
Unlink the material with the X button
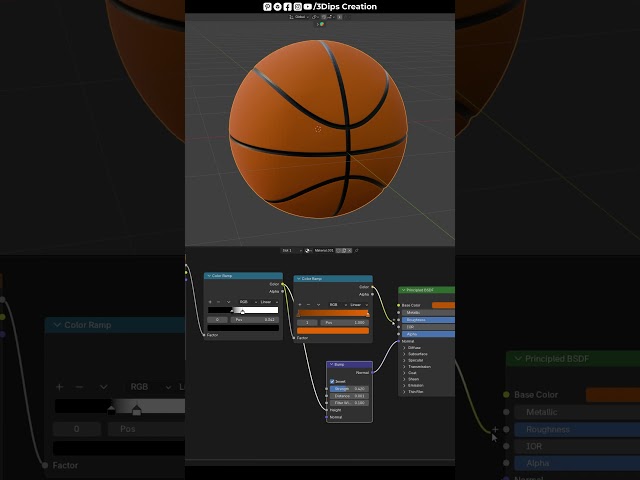click(x=349, y=251)
